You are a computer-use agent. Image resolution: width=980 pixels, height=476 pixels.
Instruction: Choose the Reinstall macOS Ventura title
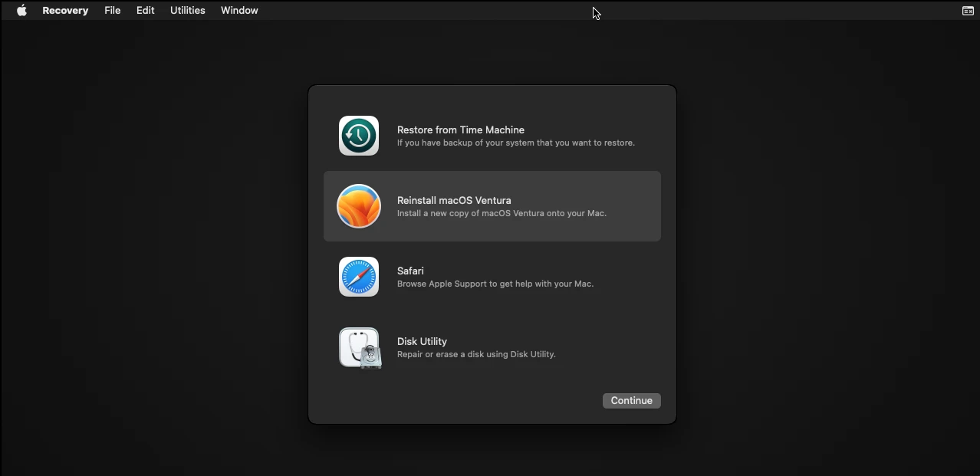[x=454, y=200]
